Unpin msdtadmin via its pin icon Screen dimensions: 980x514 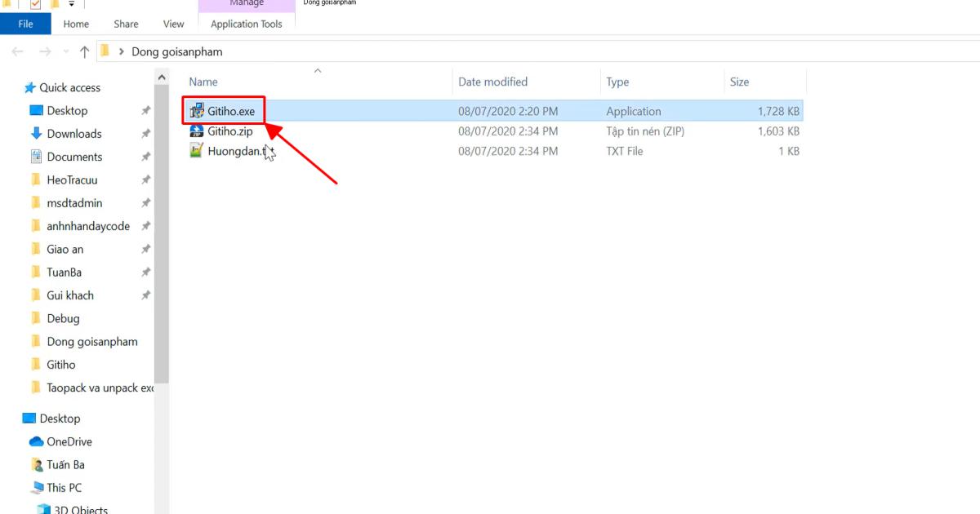[145, 203]
